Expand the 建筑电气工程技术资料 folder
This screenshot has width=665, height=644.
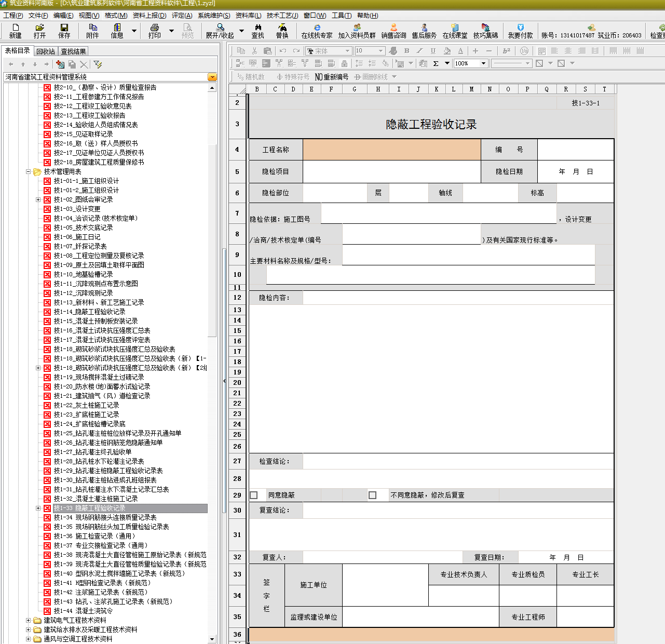[x=29, y=620]
